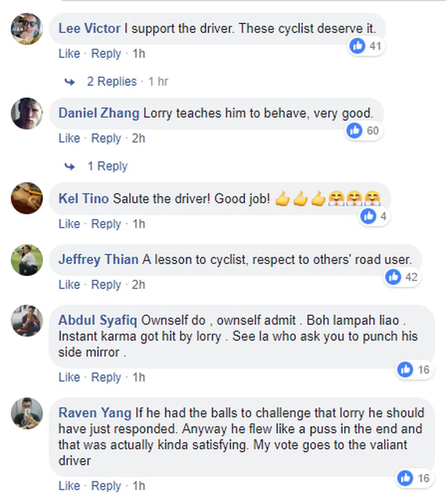Click the reply arrow icon beside 1 Reply

70,166
